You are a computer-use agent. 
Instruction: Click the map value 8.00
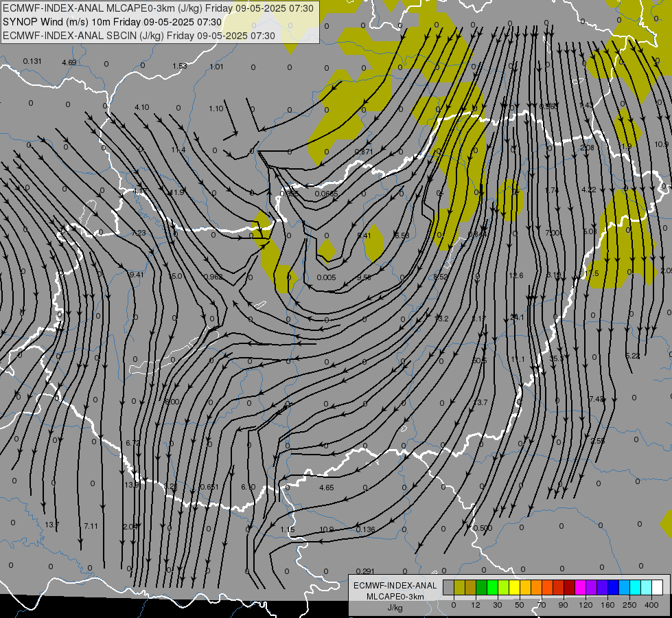(172, 402)
